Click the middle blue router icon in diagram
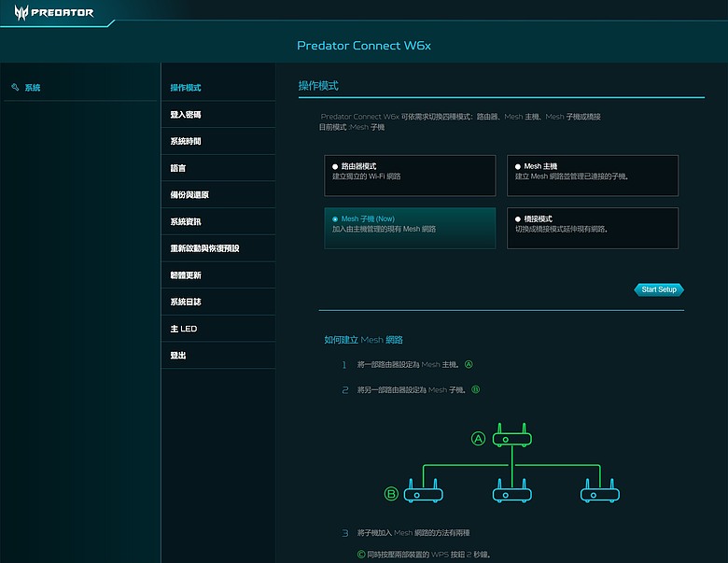The height and width of the screenshot is (563, 728). (512, 490)
